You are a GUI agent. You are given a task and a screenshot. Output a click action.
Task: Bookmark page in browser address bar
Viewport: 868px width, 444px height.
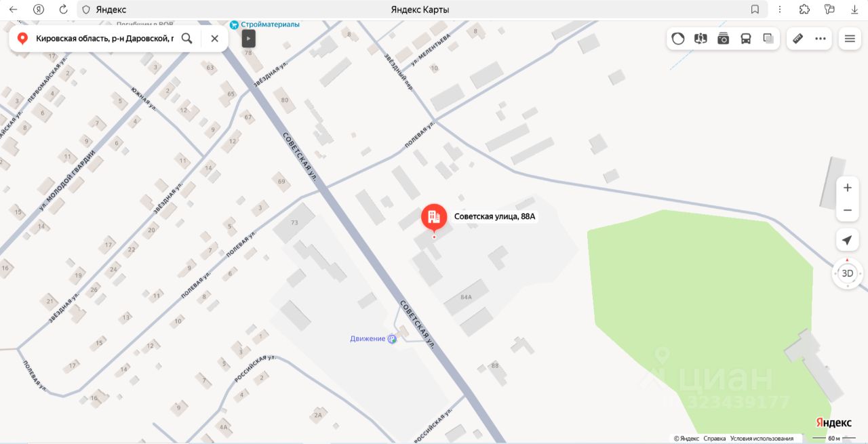point(755,9)
